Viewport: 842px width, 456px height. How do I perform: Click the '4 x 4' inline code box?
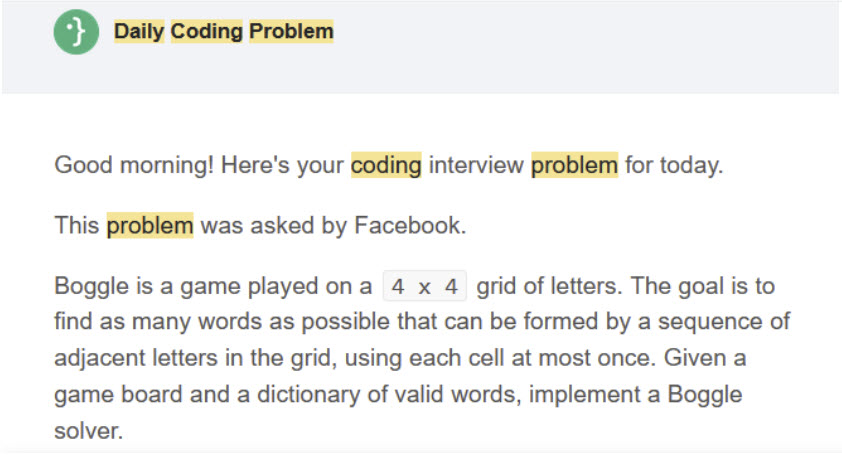(424, 286)
